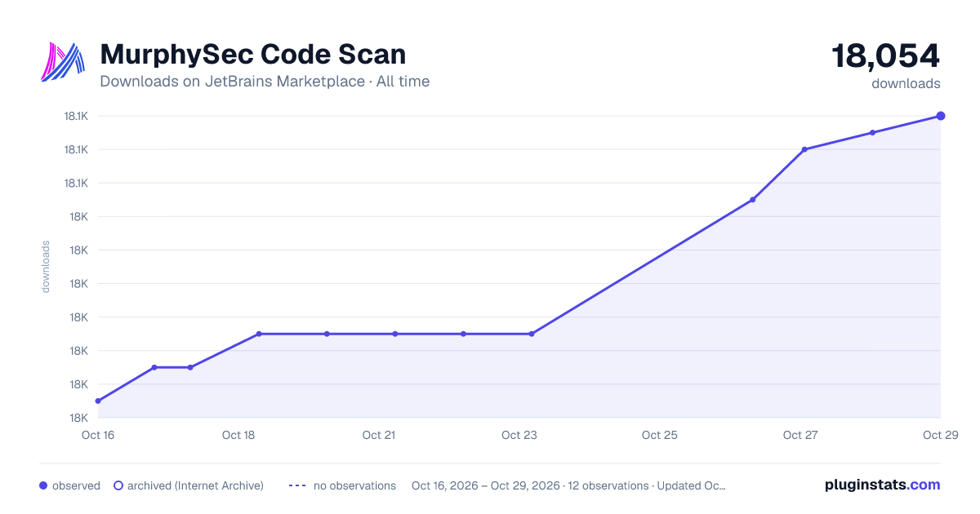Click the observed legend marker
The height and width of the screenshot is (514, 980).
click(x=43, y=485)
